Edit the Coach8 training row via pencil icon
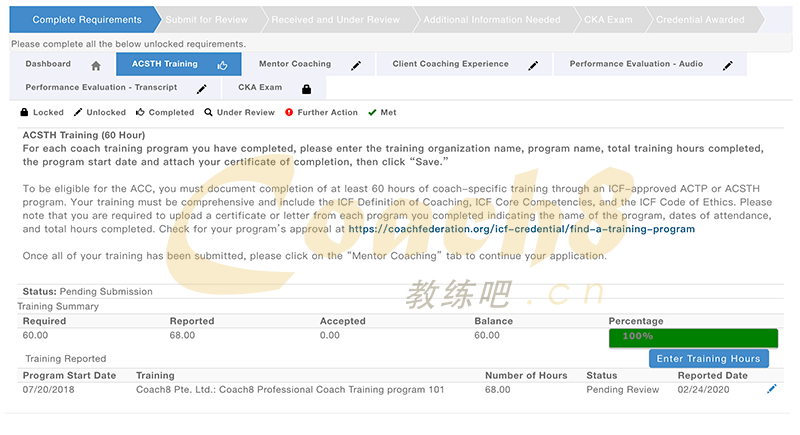 coord(771,389)
